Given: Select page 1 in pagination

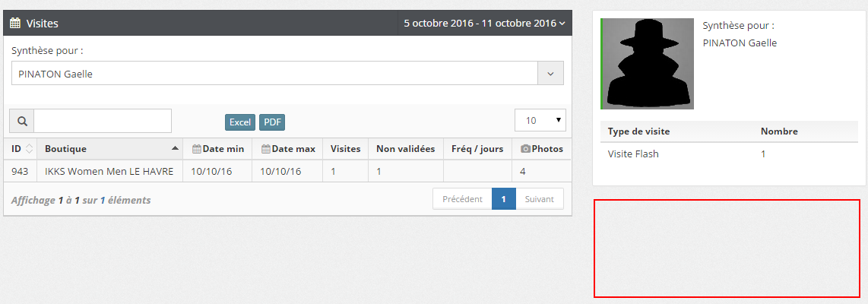Looking at the screenshot, I should [x=503, y=199].
